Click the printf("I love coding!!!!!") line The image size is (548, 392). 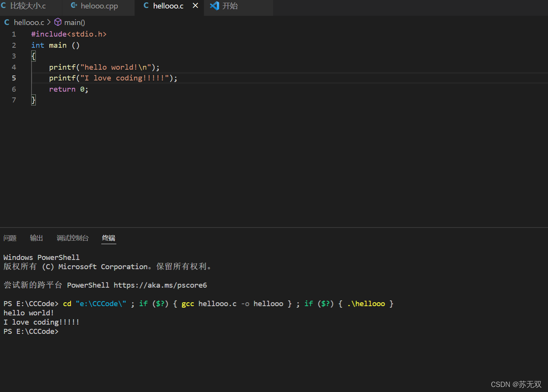(x=113, y=78)
